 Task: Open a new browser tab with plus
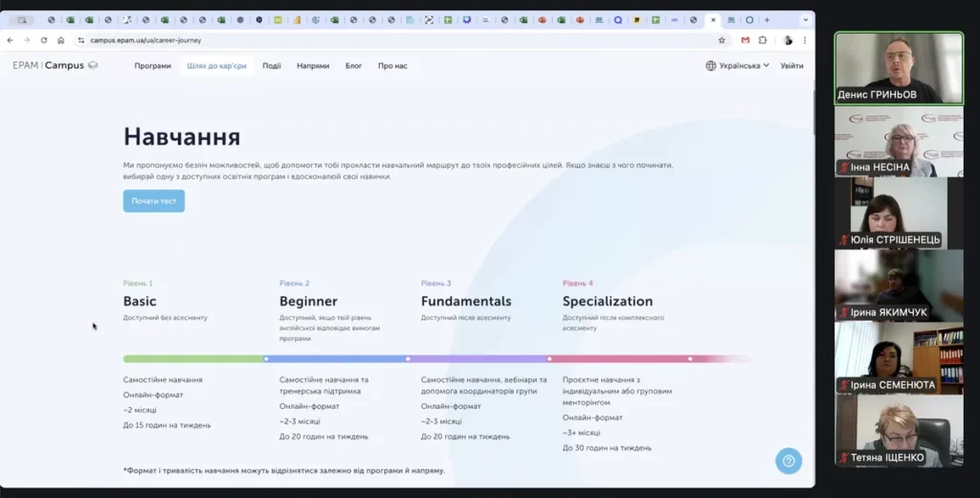click(767, 19)
